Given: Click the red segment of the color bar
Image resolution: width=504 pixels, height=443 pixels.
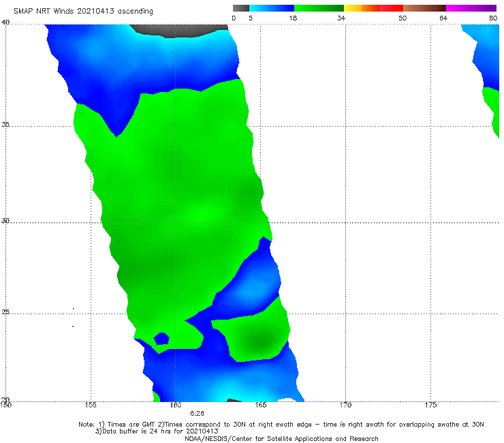Looking at the screenshot, I should click(x=391, y=8).
